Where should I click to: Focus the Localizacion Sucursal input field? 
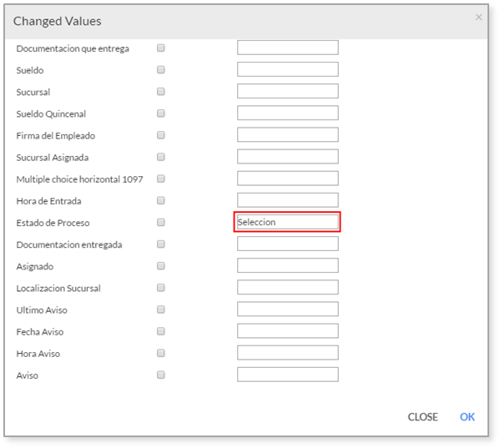(x=288, y=288)
